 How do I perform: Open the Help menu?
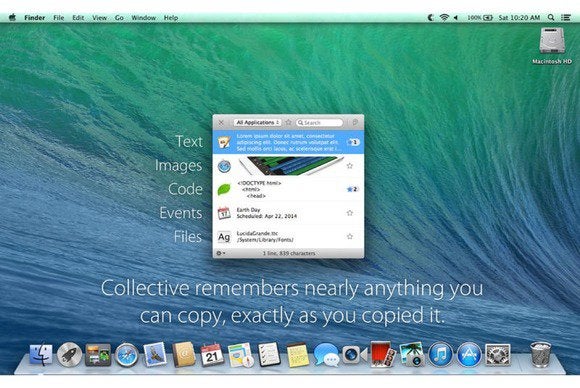pyautogui.click(x=171, y=17)
